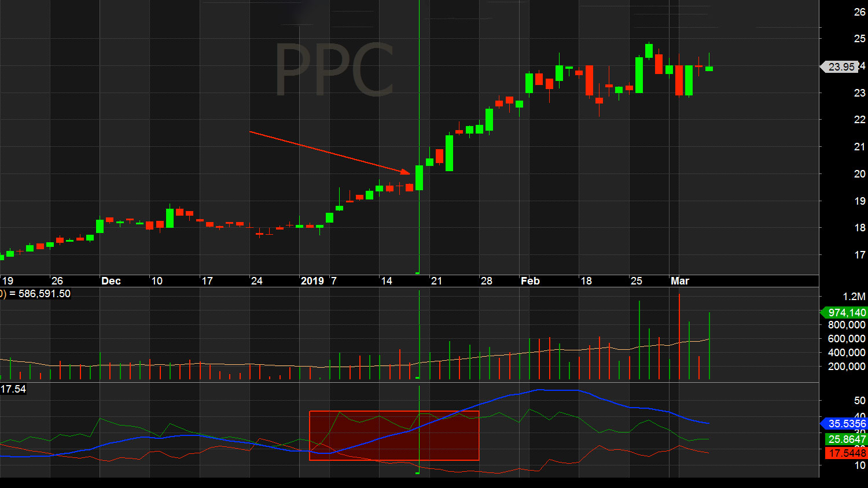Screen dimensions: 868x488
Task: Click the tallest red volume bar in March
Action: (x=679, y=337)
